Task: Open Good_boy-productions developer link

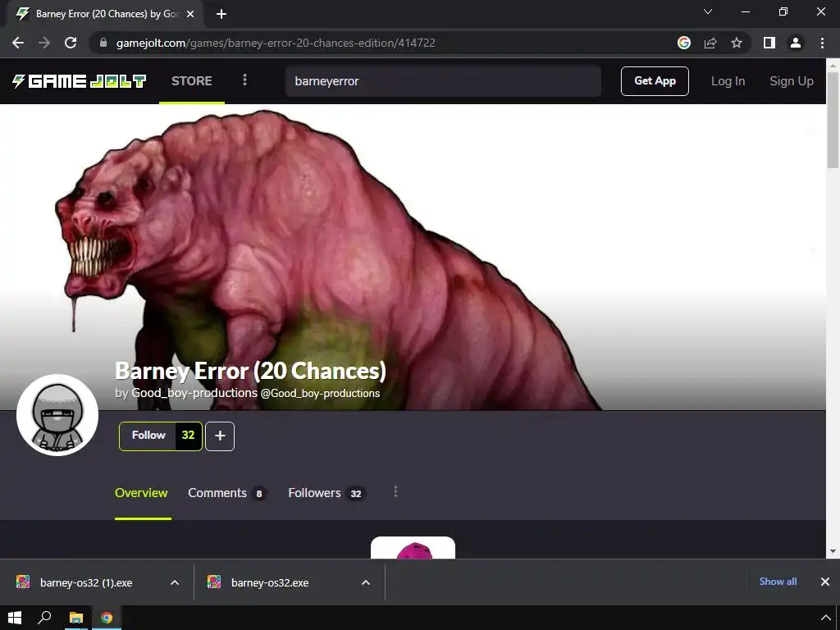Action: pyautogui.click(x=194, y=393)
